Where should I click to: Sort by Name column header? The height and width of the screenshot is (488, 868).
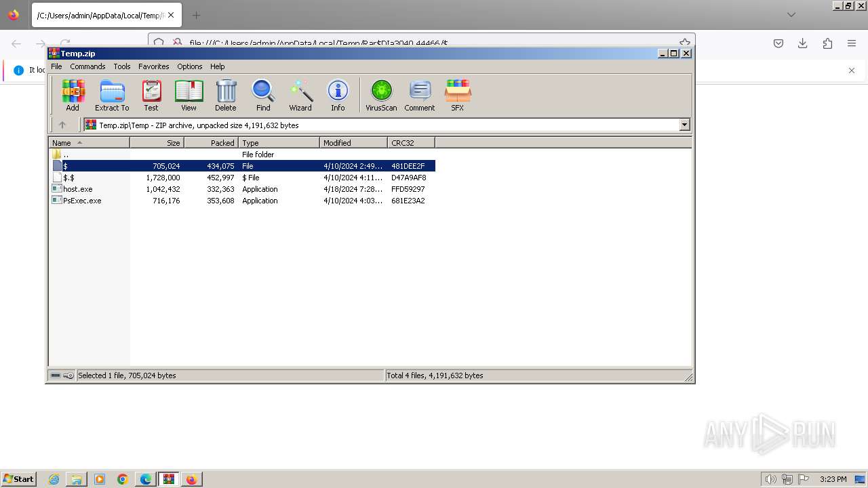[x=89, y=143]
